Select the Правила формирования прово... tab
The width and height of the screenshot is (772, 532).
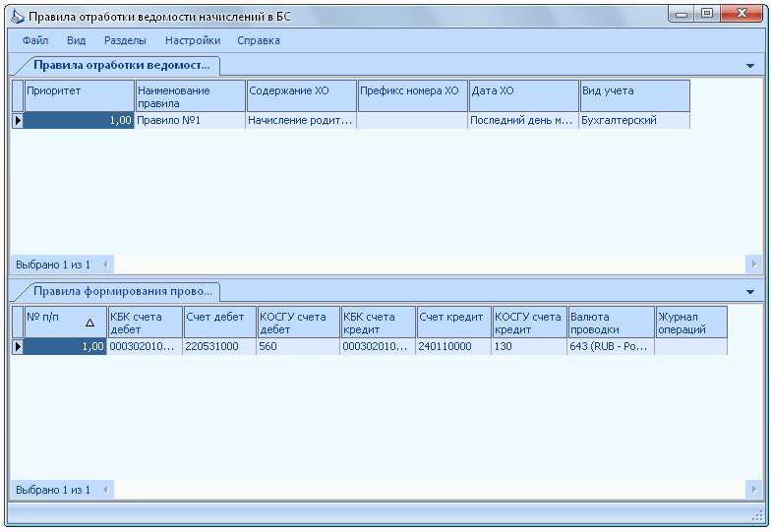[122, 291]
